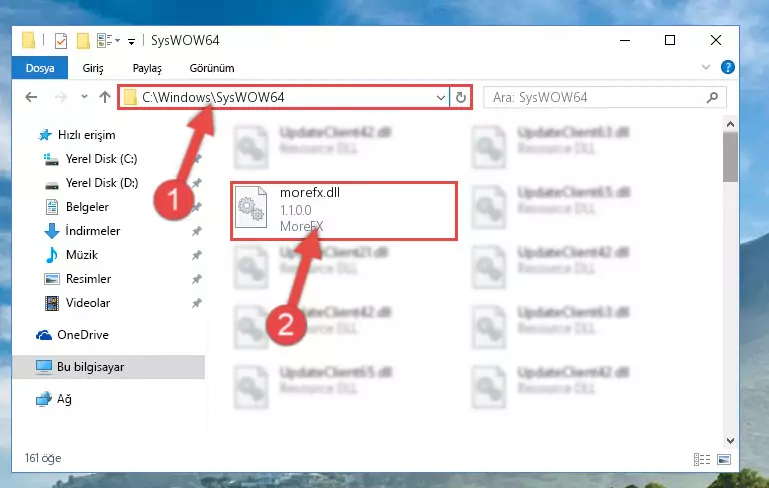Click the pin icon next to Videolar
769x488 pixels.
point(197,303)
